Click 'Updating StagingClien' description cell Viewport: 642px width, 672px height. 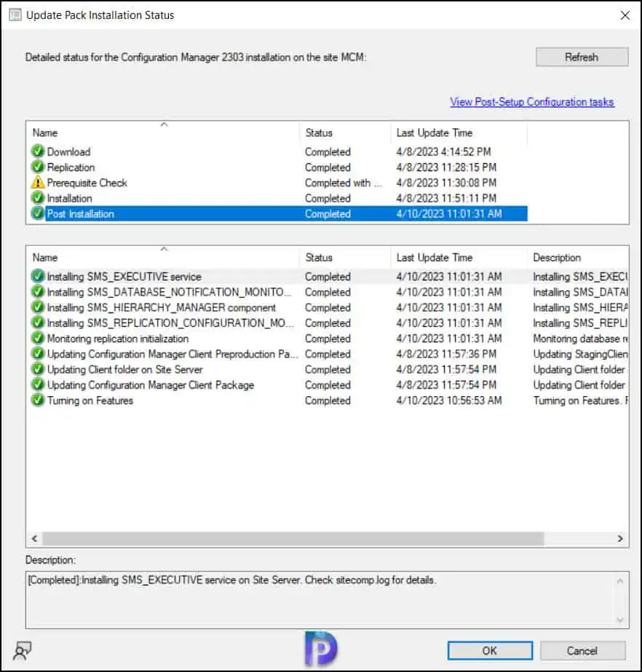click(580, 354)
